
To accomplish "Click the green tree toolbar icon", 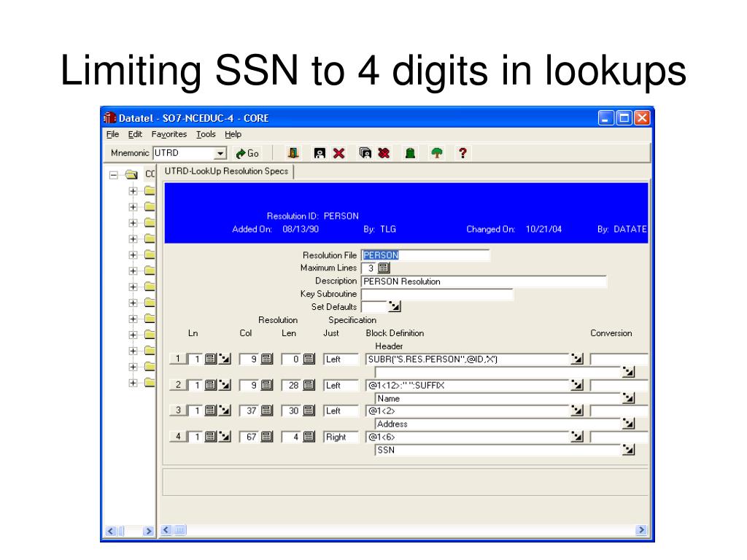I will 437,153.
